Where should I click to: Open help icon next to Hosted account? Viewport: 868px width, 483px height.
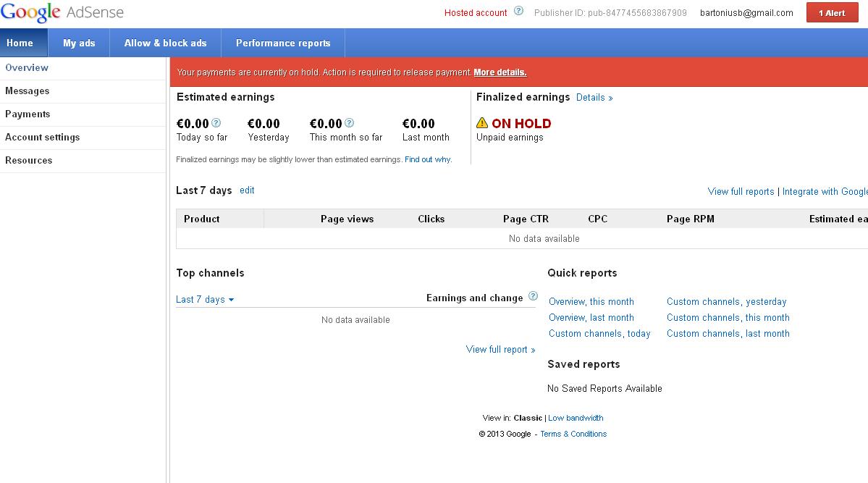click(x=518, y=11)
